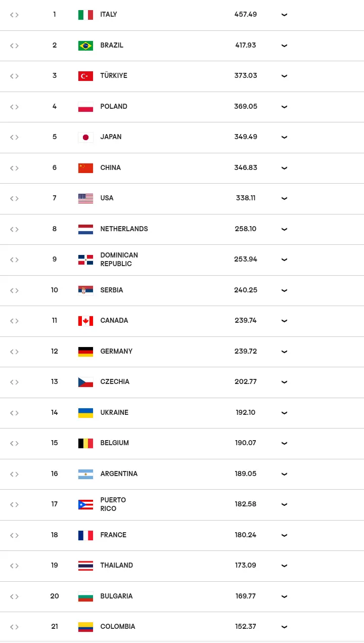Click the Japan flag icon
This screenshot has width=364, height=643.
pos(85,137)
